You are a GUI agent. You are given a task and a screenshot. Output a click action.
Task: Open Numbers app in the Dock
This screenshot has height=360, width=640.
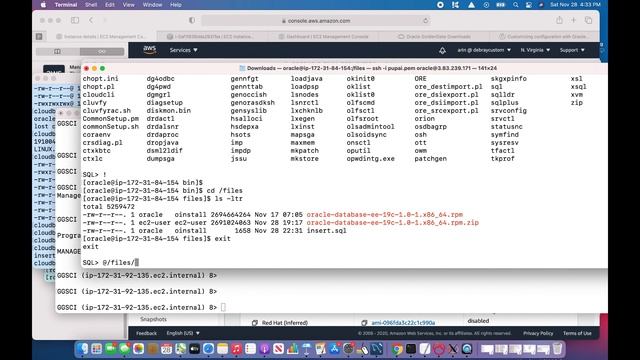(x=292, y=349)
